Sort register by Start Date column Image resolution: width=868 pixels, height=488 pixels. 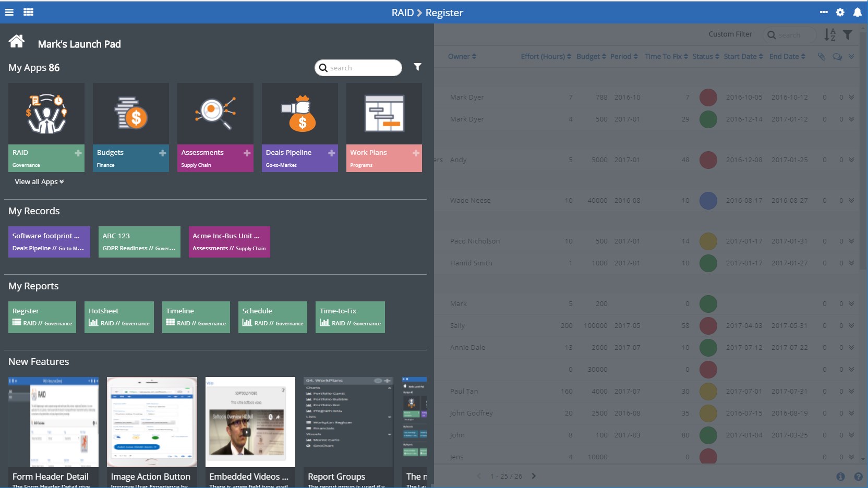[743, 56]
